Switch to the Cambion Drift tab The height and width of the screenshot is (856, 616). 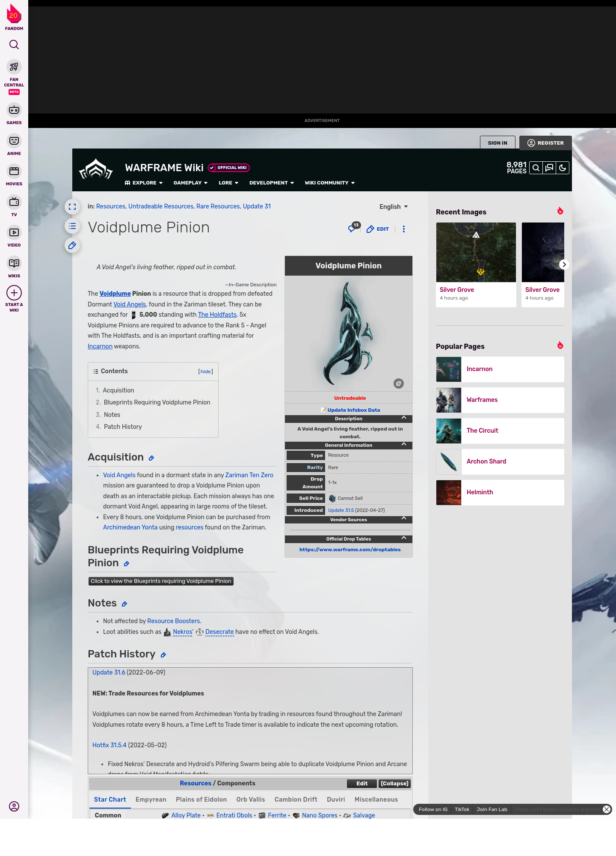(296, 800)
